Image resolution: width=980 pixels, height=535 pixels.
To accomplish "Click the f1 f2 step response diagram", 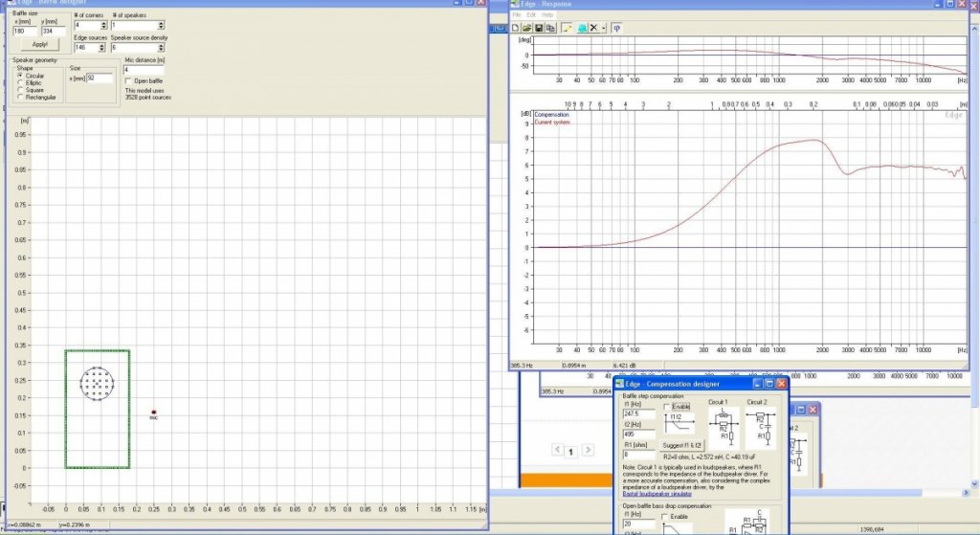I will coord(679,424).
